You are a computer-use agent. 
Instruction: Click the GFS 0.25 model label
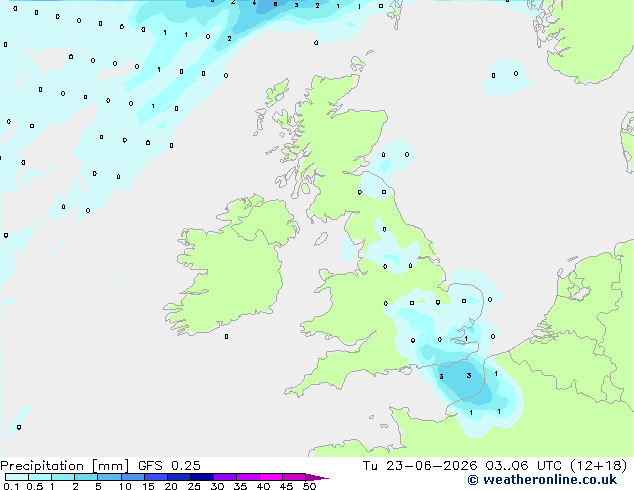click(169, 466)
